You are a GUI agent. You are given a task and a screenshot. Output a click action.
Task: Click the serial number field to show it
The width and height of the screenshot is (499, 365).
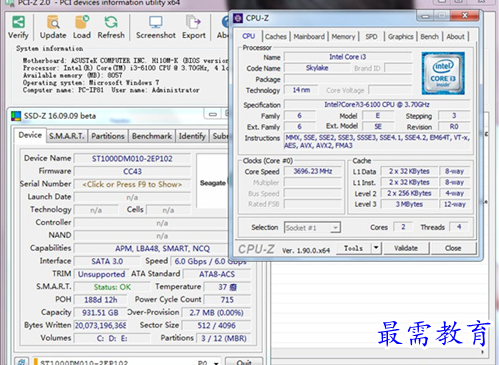(132, 184)
